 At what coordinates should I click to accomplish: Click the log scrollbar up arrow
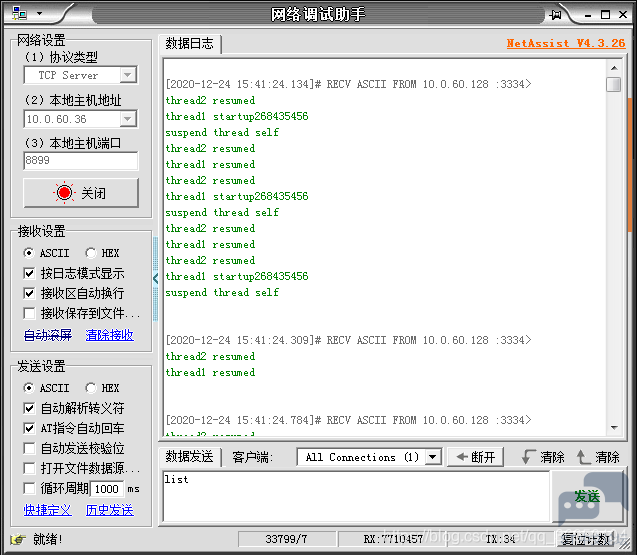point(614,68)
